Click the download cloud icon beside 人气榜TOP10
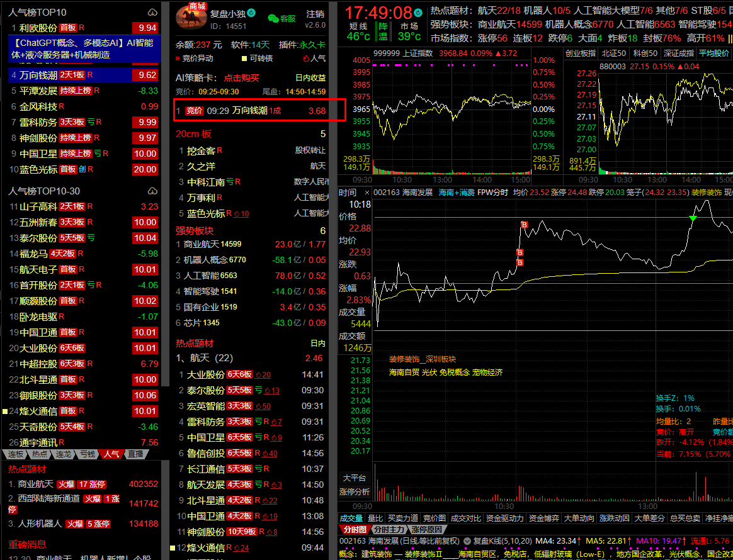The width and height of the screenshot is (733, 560). 152,13
